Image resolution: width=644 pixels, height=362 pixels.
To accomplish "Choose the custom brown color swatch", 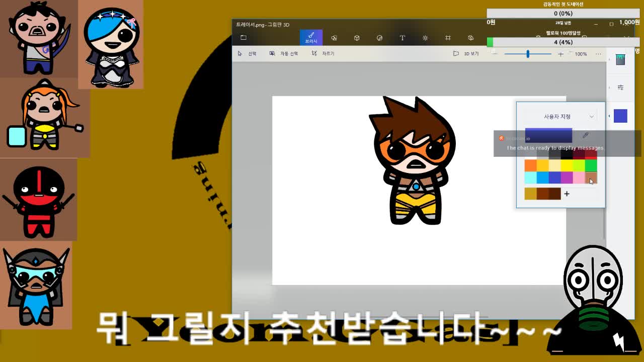I will pos(543,194).
